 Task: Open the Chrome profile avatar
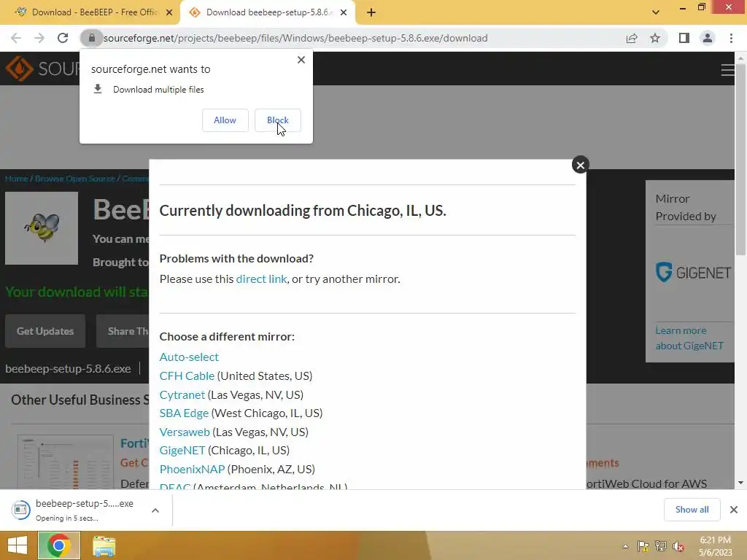point(708,38)
